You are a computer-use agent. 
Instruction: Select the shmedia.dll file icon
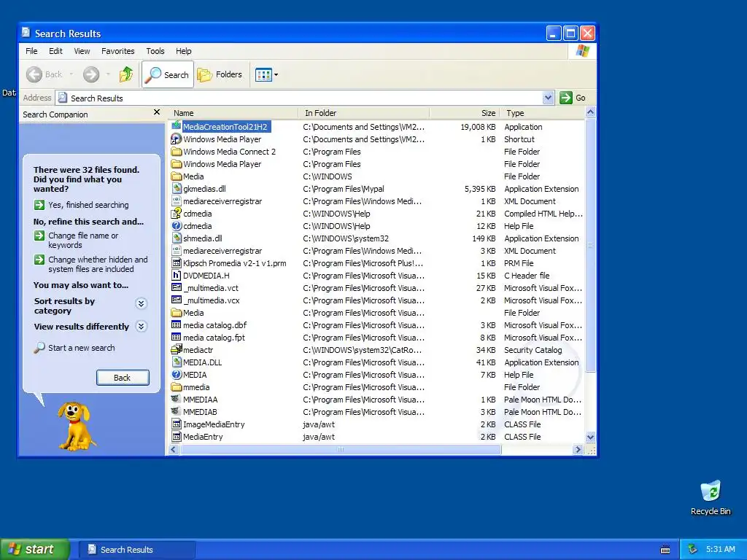click(x=177, y=238)
